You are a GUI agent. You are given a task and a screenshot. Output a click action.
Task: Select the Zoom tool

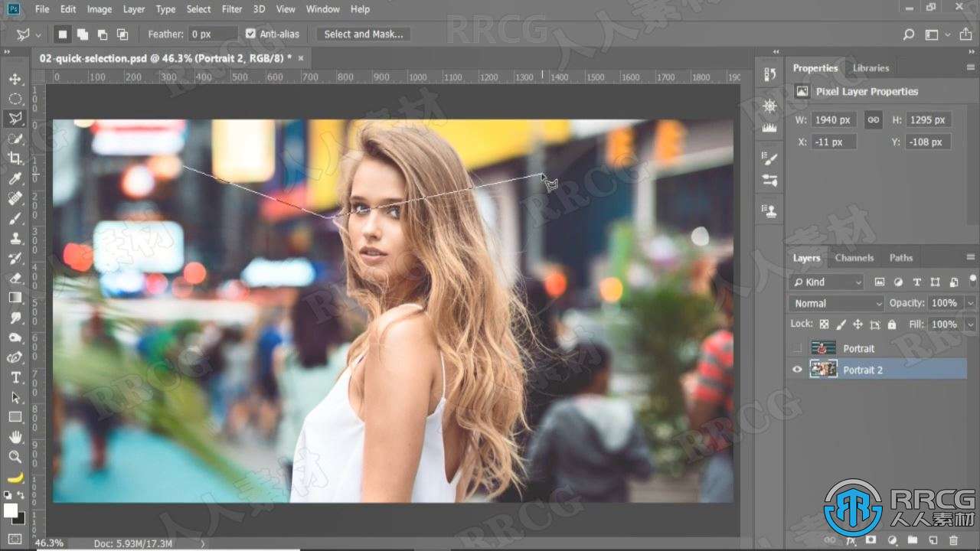15,457
